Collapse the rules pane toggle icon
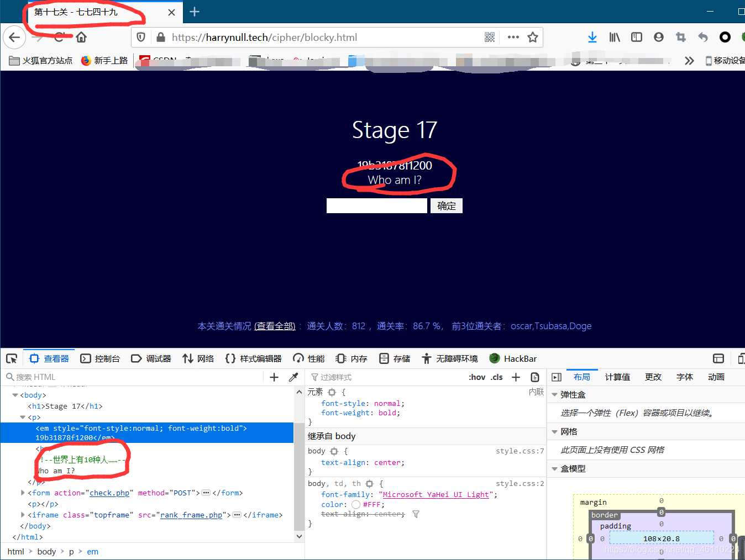Screen dimensions: 745x560 [x=557, y=377]
